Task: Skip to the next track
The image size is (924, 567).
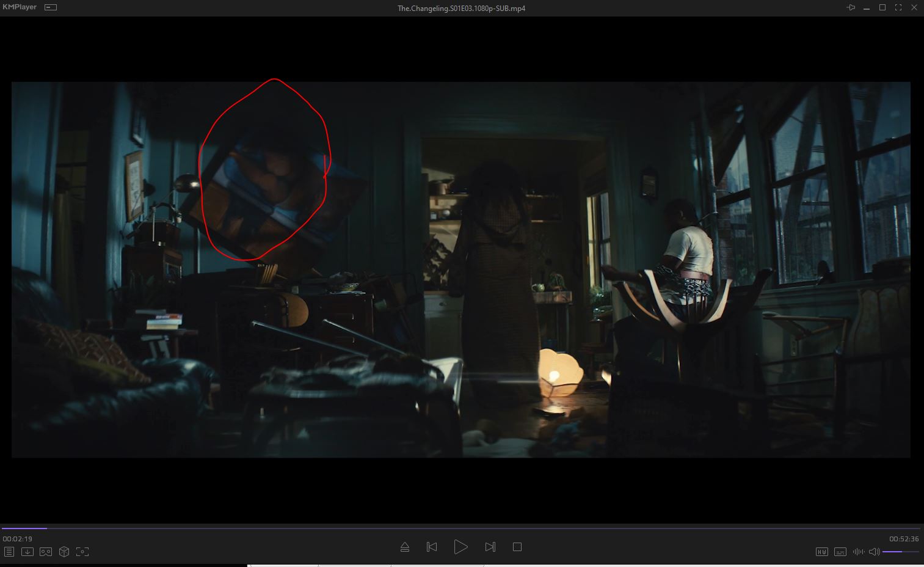Action: click(x=490, y=547)
